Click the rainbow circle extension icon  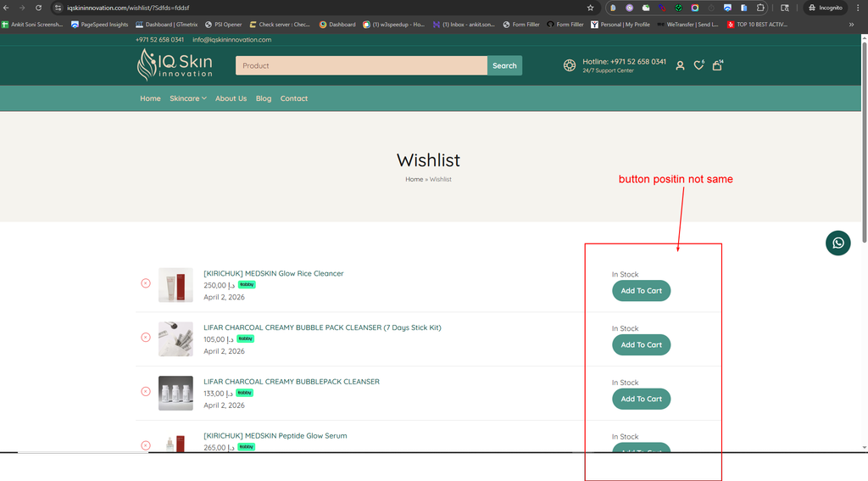[x=695, y=8]
